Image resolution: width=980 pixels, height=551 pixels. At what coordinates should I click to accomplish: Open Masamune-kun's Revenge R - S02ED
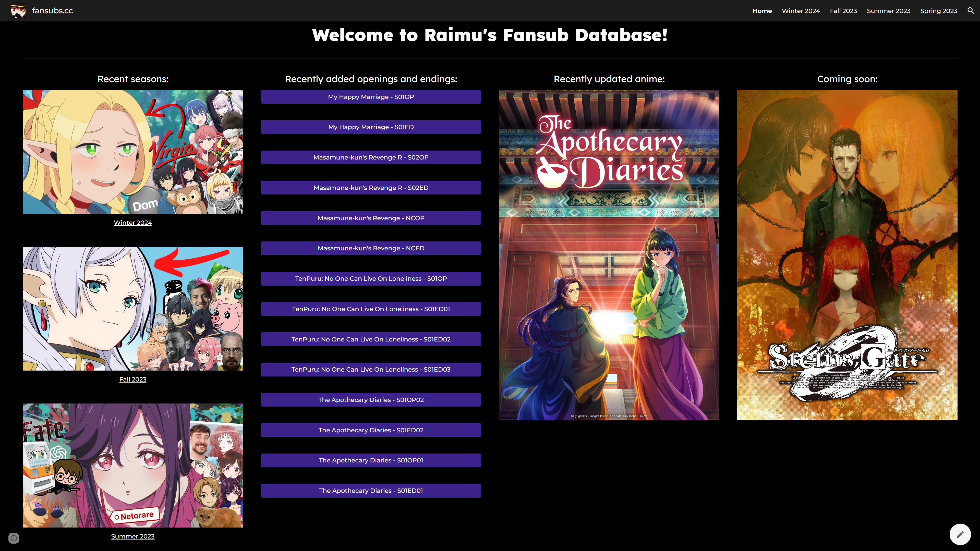tap(371, 188)
